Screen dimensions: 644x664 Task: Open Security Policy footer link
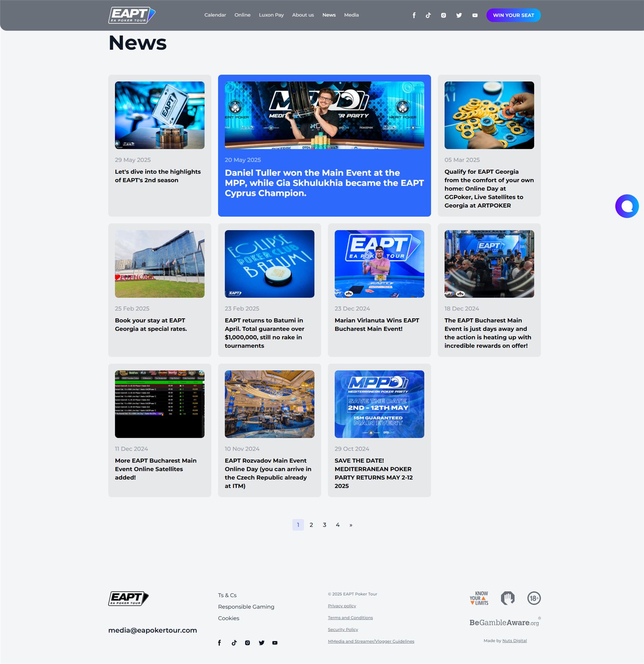tap(343, 629)
